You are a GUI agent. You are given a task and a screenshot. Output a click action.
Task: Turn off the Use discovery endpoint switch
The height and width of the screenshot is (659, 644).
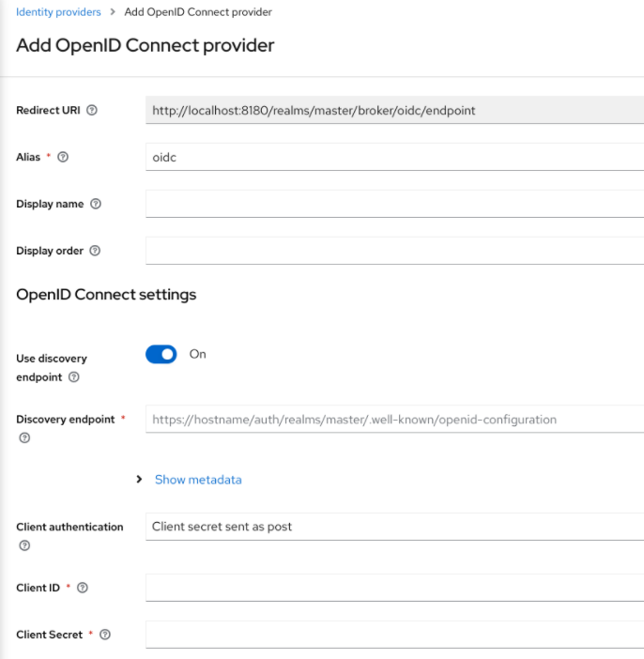161,354
